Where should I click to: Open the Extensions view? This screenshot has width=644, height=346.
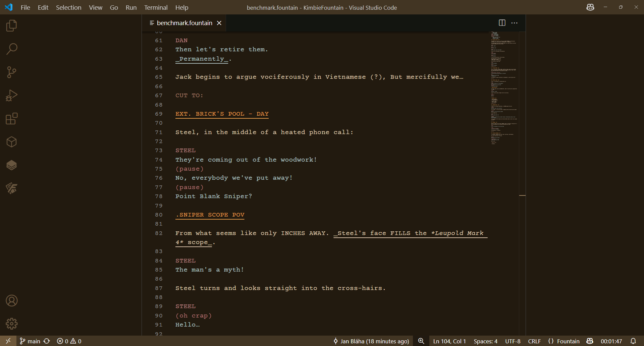coord(12,119)
